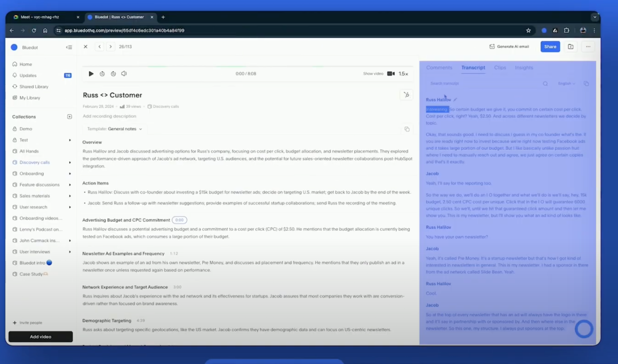The image size is (618, 364).
Task: Open the three-dot more options menu
Action: coord(588,47)
